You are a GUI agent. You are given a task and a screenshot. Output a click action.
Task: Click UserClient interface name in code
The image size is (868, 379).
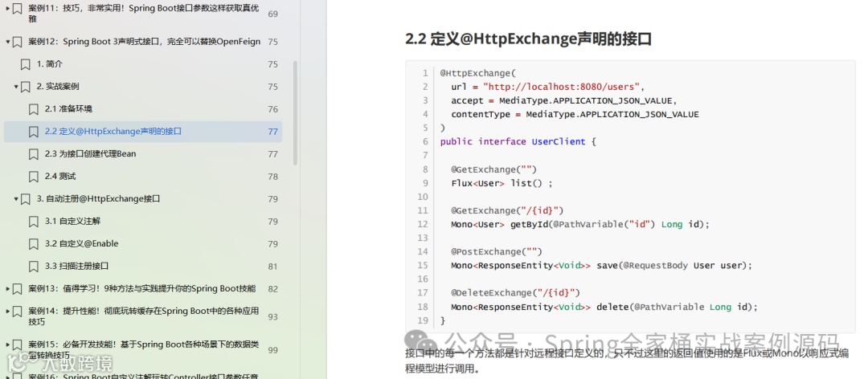[x=558, y=141]
